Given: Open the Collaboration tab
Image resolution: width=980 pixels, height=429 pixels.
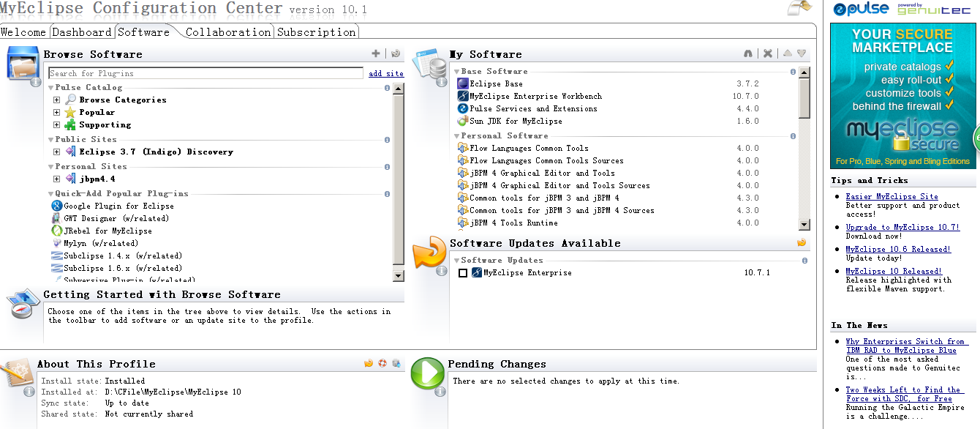Looking at the screenshot, I should [x=228, y=32].
